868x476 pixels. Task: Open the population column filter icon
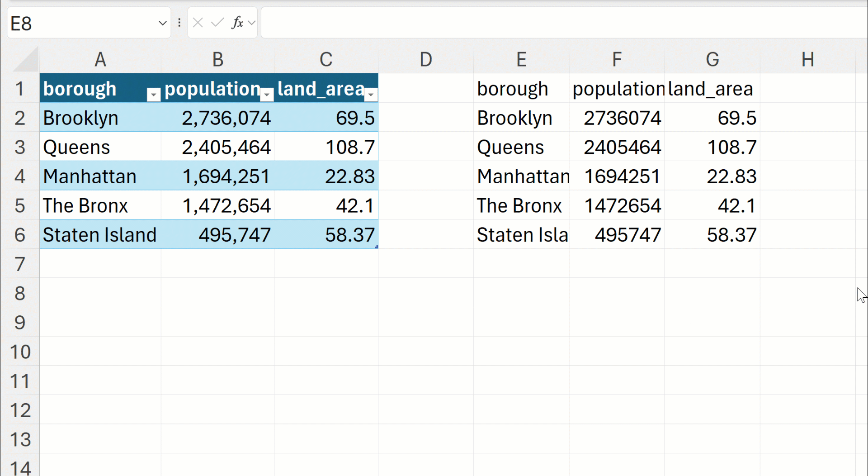[x=267, y=95]
